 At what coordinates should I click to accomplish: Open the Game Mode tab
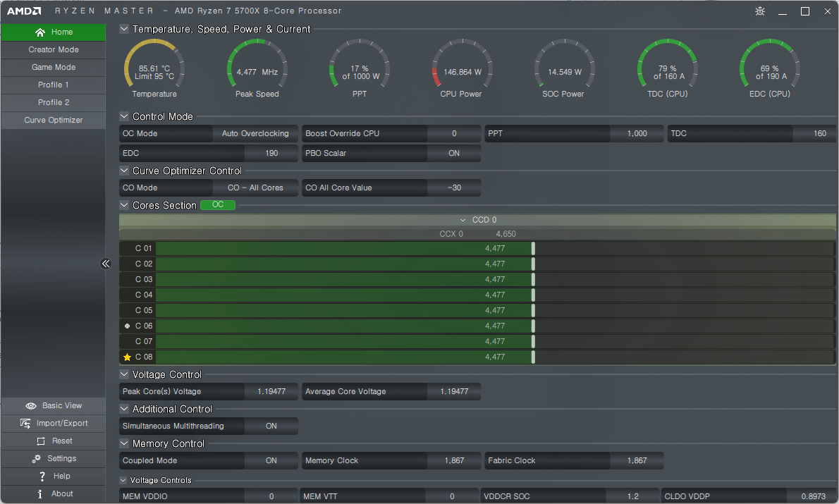click(x=54, y=68)
